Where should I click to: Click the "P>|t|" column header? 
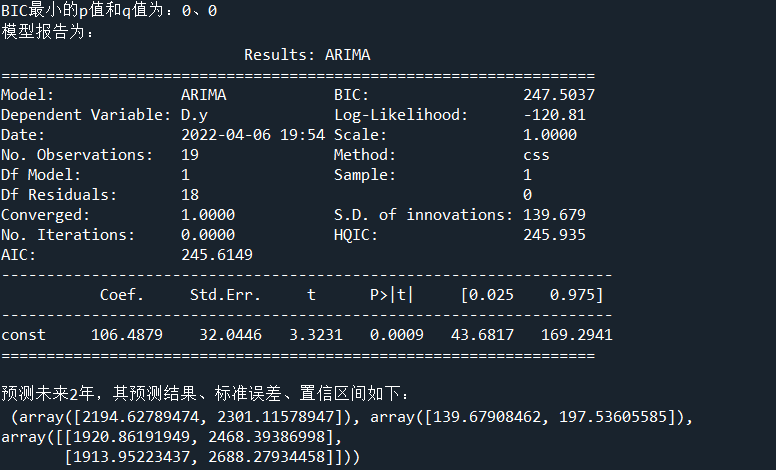click(x=391, y=295)
